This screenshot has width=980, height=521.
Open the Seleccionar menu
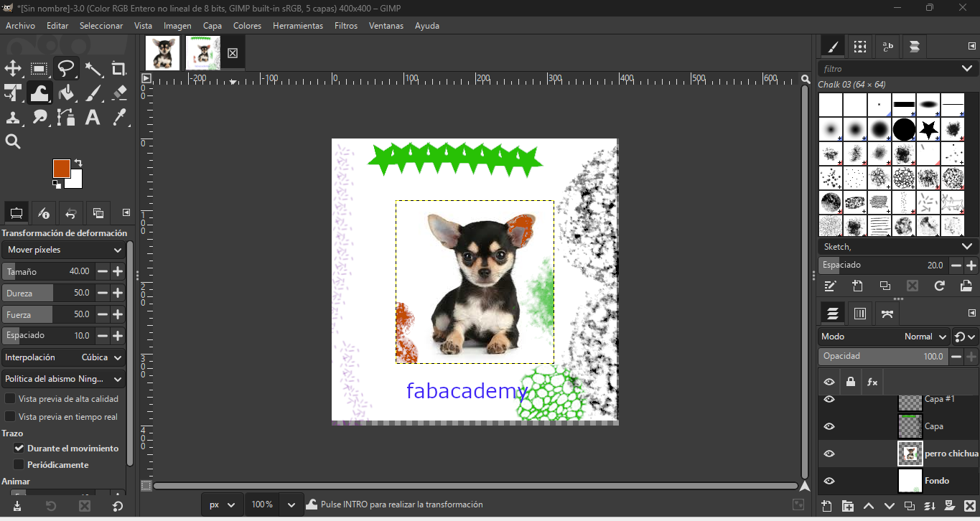(x=101, y=26)
